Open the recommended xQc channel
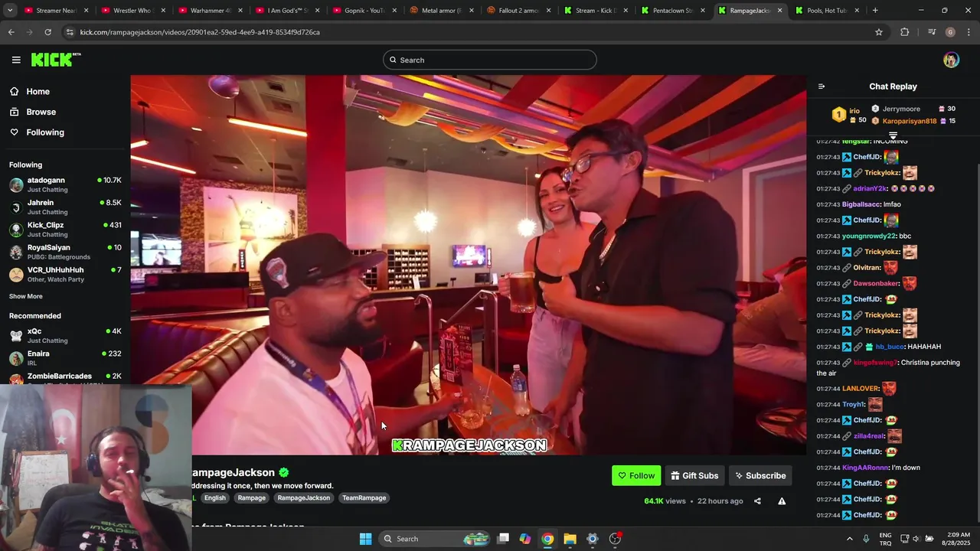980x551 pixels. coord(65,335)
